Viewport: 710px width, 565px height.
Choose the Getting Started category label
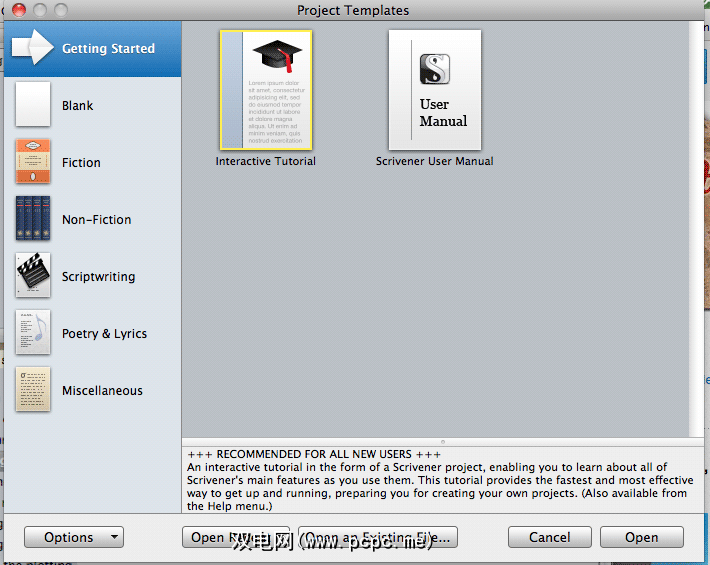[x=108, y=48]
